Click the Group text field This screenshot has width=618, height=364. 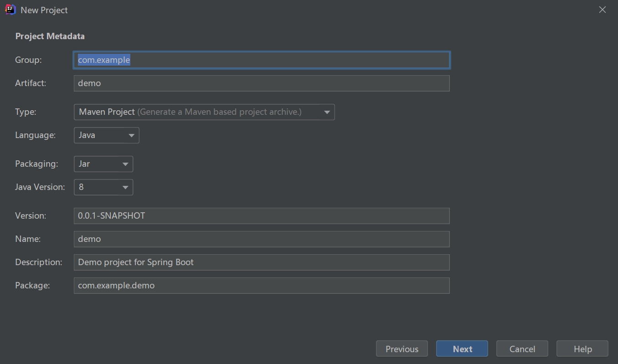(262, 60)
